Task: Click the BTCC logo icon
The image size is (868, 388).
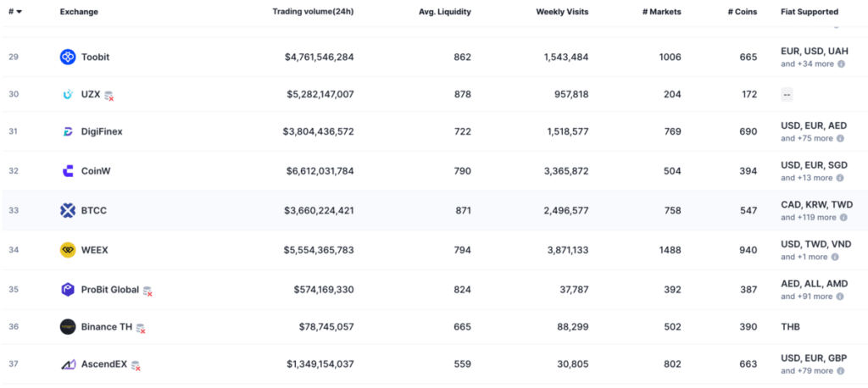Action: pos(68,210)
